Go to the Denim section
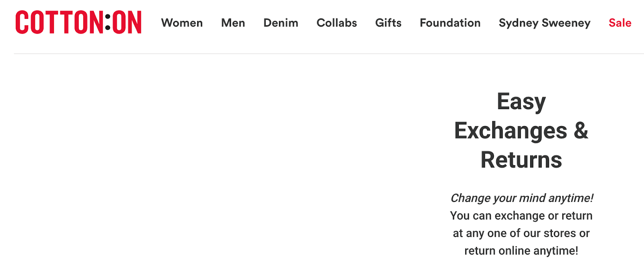The height and width of the screenshot is (263, 644). [281, 23]
